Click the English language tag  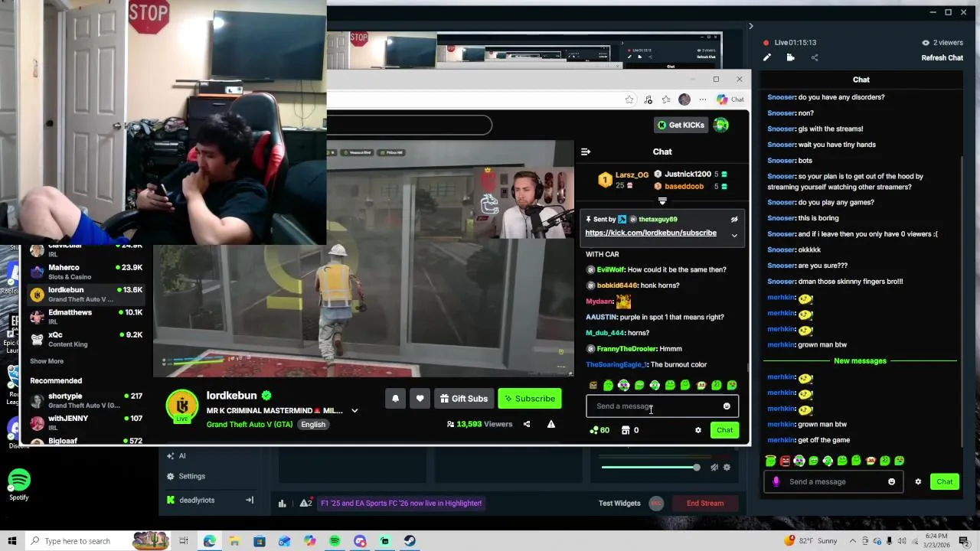click(313, 425)
